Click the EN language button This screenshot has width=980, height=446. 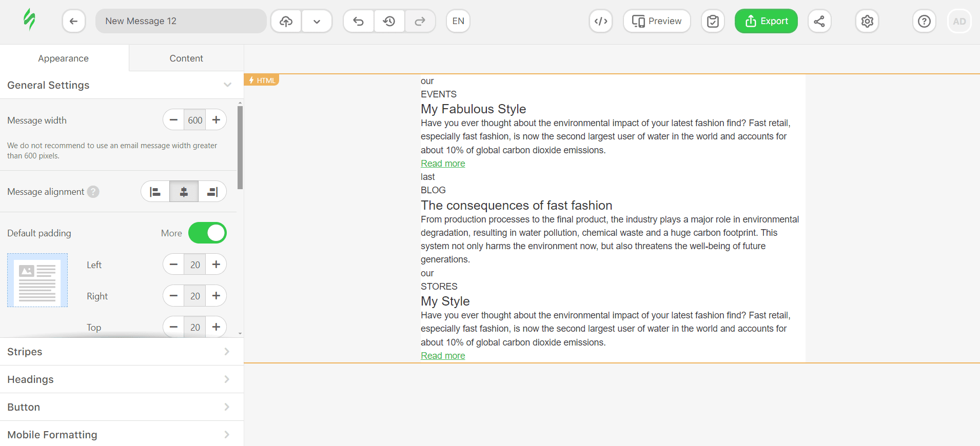click(458, 21)
